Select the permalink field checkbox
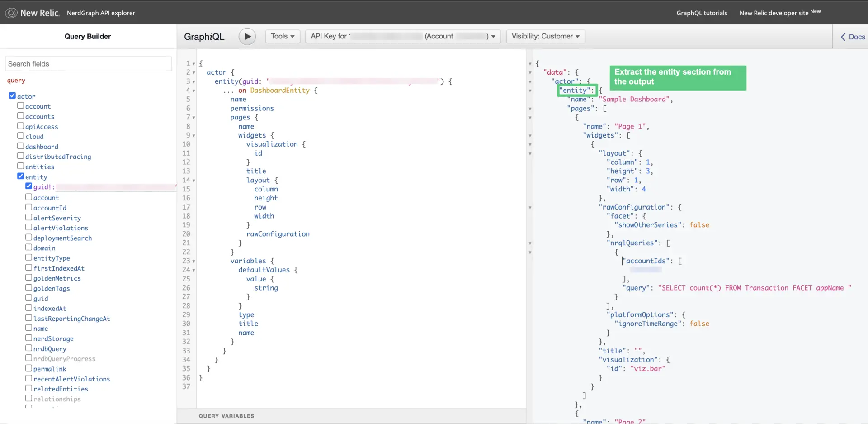This screenshot has width=868, height=424. click(28, 368)
